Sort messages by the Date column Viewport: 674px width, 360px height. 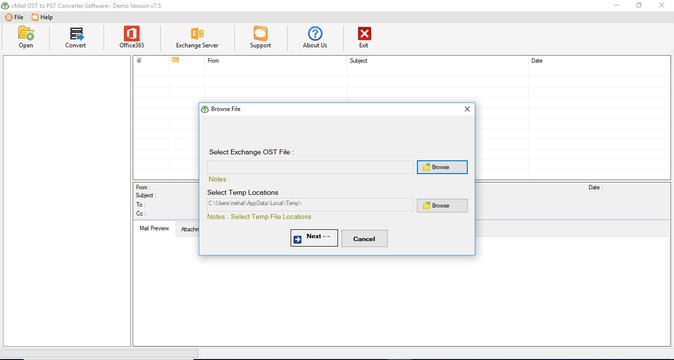coord(599,61)
